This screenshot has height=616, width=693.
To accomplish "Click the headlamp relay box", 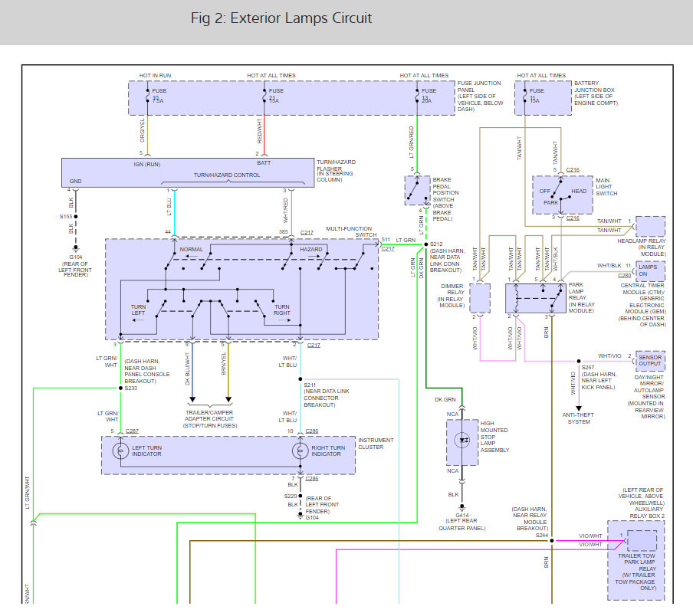I will point(650,227).
